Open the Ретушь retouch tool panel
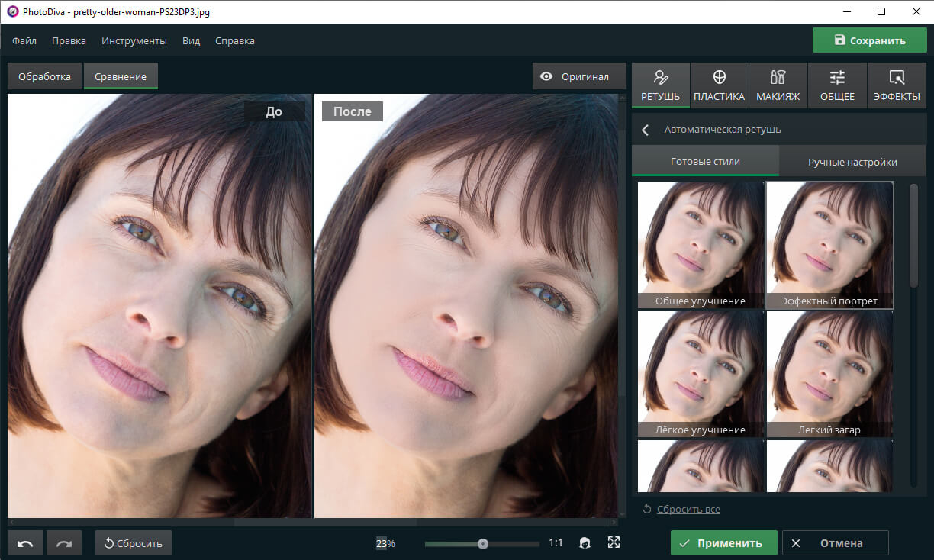934x560 pixels. click(661, 85)
